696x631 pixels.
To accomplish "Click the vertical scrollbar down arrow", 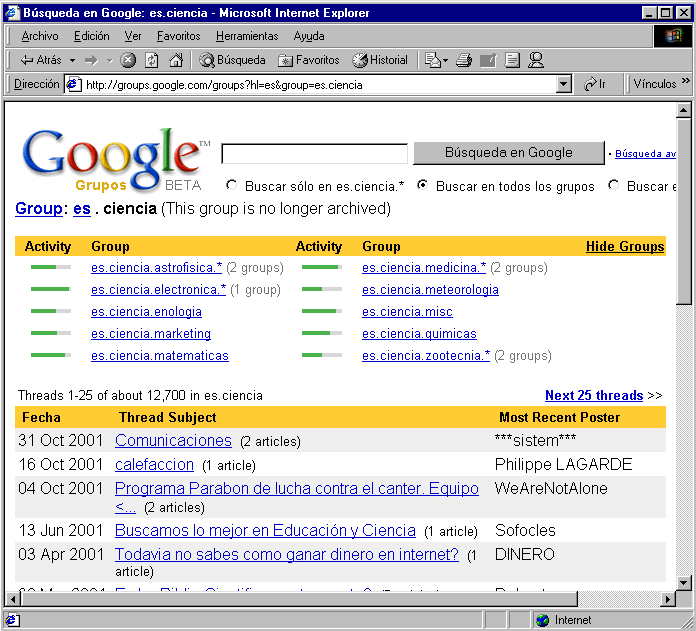I will tap(684, 583).
